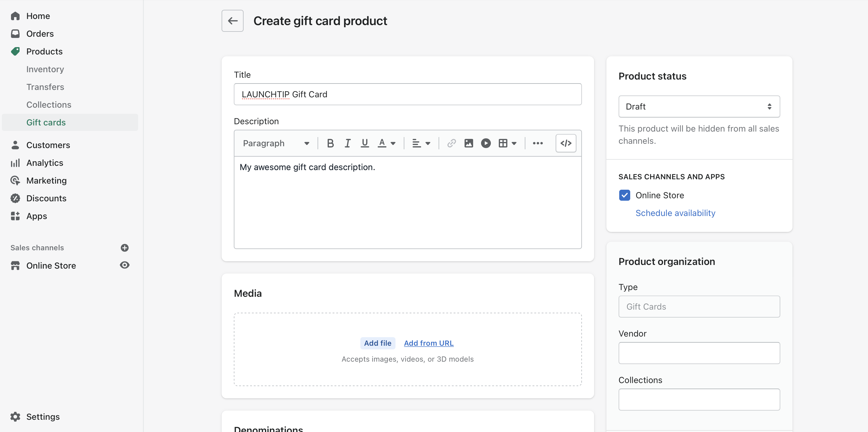
Task: Click the insert link icon
Action: 451,143
